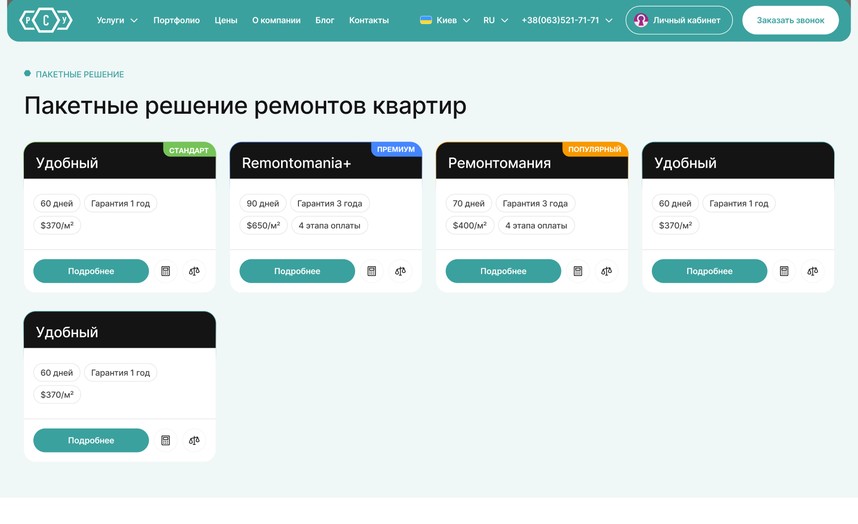Click the Remontomania+ card title
The image size is (858, 524).
coord(296,163)
